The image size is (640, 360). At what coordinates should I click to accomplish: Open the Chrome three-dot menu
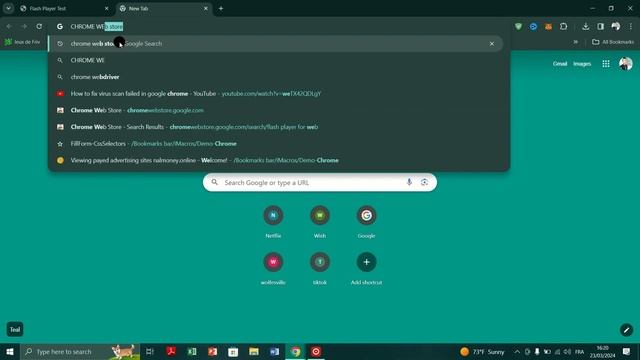(631, 27)
